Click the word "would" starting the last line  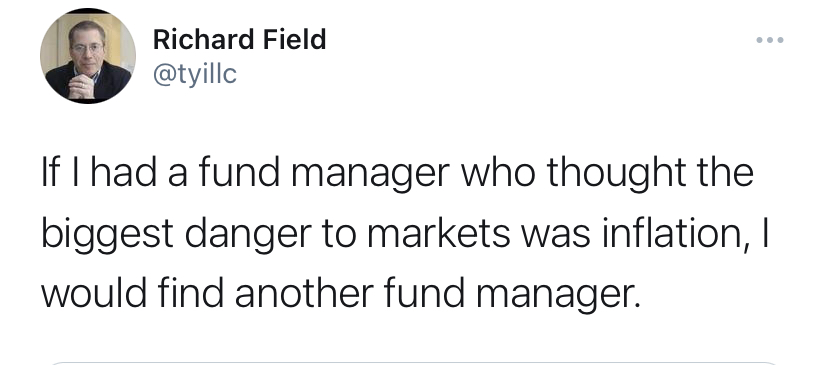point(94,292)
